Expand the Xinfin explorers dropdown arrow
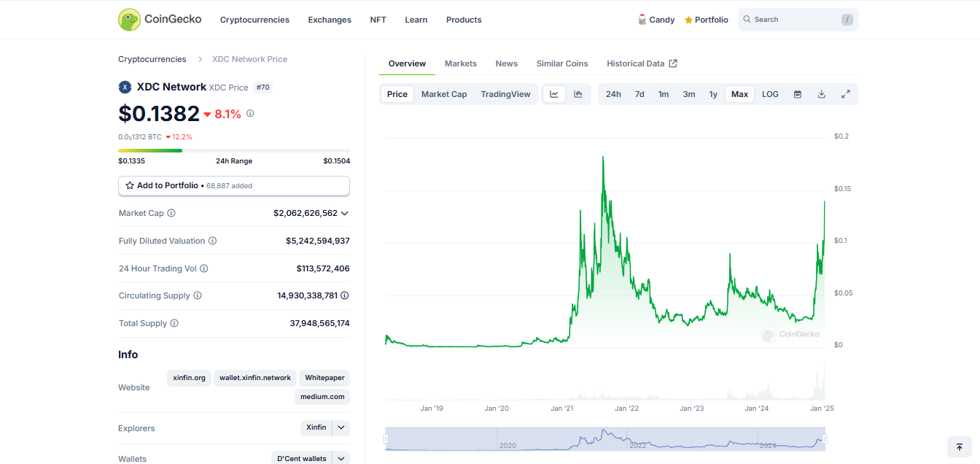This screenshot has width=980, height=464. tap(341, 428)
